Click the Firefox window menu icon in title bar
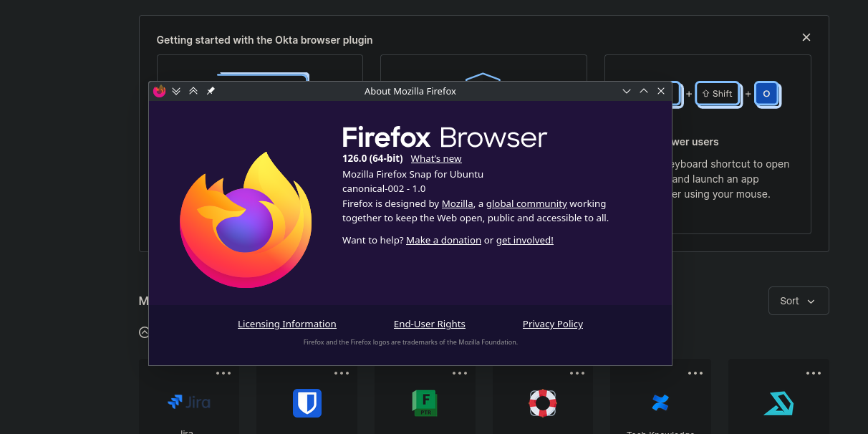Image resolution: width=868 pixels, height=434 pixels. pos(160,91)
